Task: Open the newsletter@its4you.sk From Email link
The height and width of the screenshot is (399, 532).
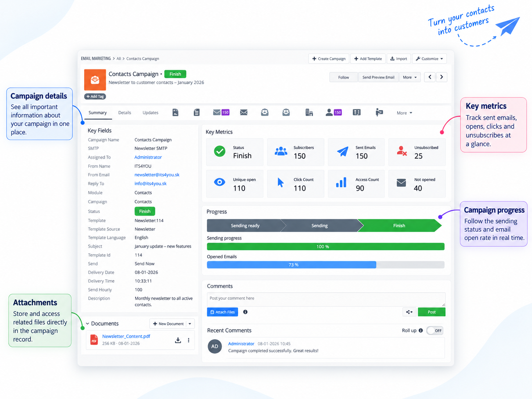Action: coord(157,175)
